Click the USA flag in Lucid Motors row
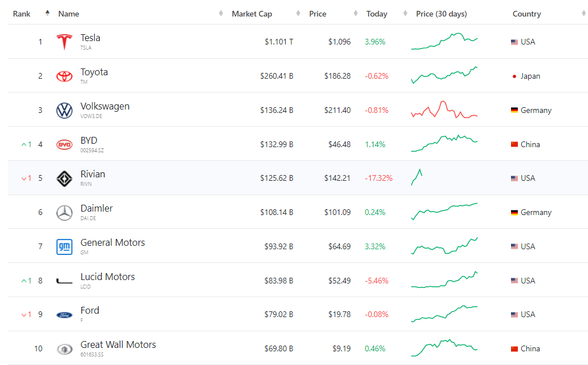This screenshot has height=365, width=588. pos(514,281)
